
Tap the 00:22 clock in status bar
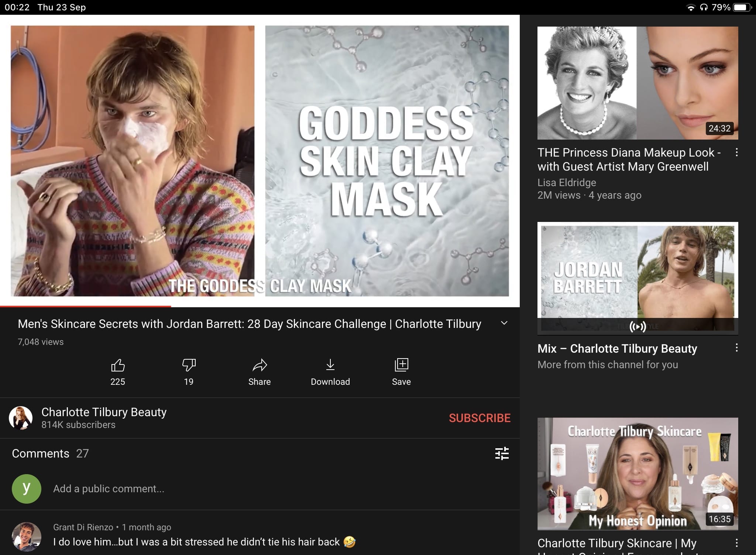click(17, 7)
